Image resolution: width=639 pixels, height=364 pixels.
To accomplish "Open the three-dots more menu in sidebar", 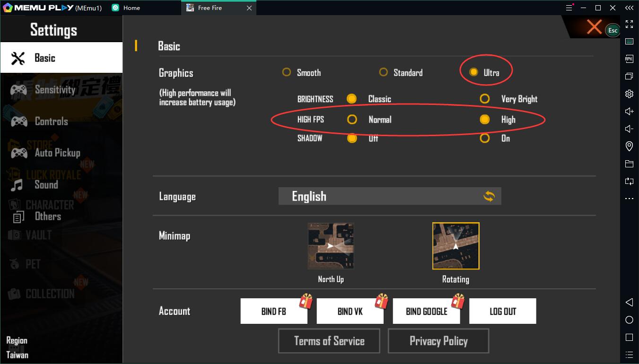I will pos(629,199).
